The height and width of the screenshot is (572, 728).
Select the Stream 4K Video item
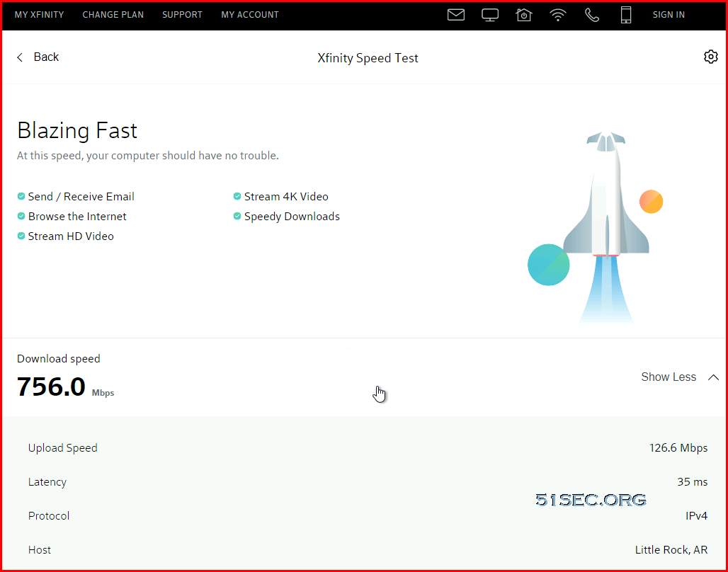point(286,196)
